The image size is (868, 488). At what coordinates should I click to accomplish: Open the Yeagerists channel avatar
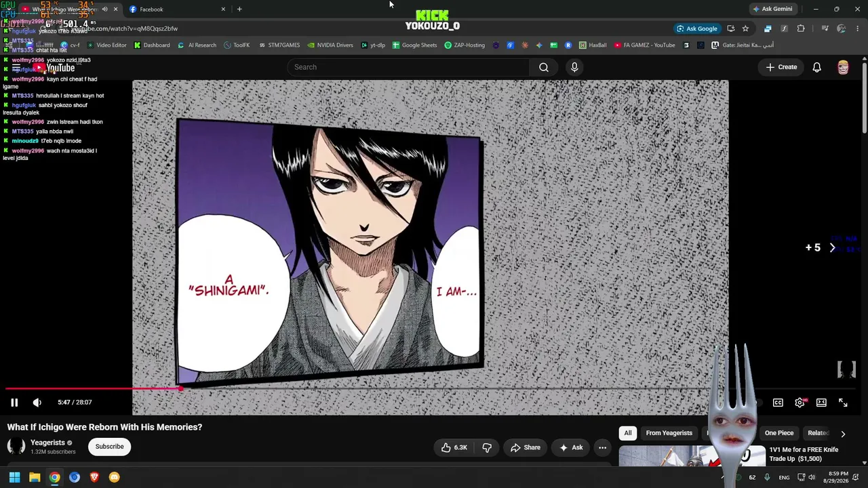pos(16,446)
